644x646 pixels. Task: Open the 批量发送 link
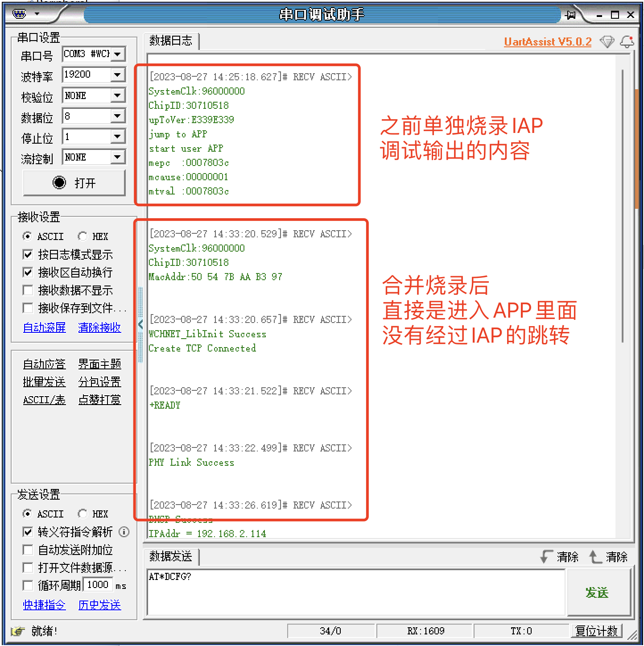pyautogui.click(x=44, y=382)
